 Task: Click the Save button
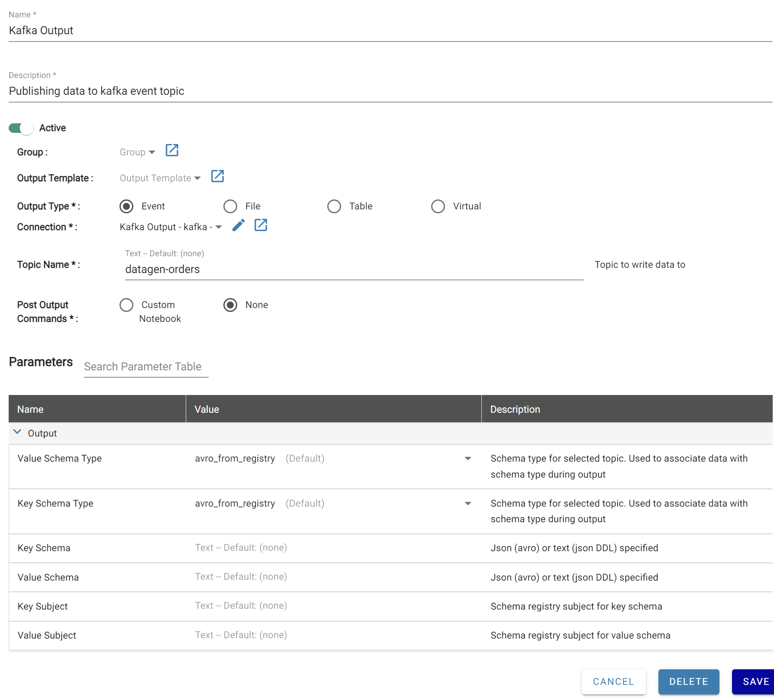click(753, 682)
